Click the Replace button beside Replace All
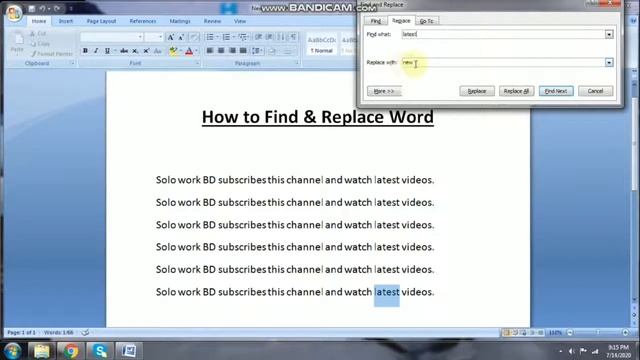Viewport: 640px width, 360px height. click(x=477, y=91)
